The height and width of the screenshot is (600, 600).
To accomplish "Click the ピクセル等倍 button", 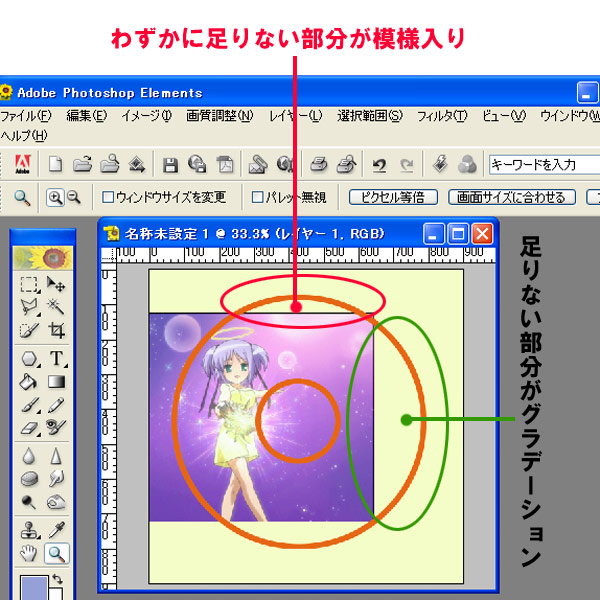I will [x=393, y=197].
